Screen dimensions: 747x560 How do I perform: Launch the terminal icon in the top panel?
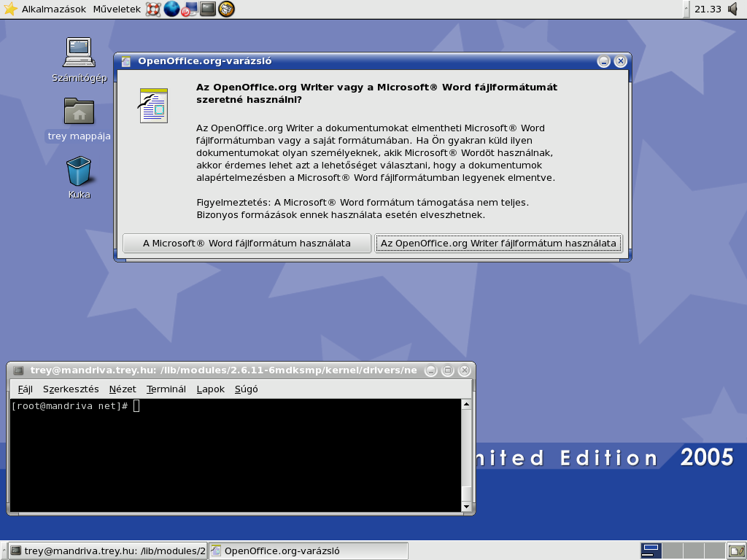208,9
